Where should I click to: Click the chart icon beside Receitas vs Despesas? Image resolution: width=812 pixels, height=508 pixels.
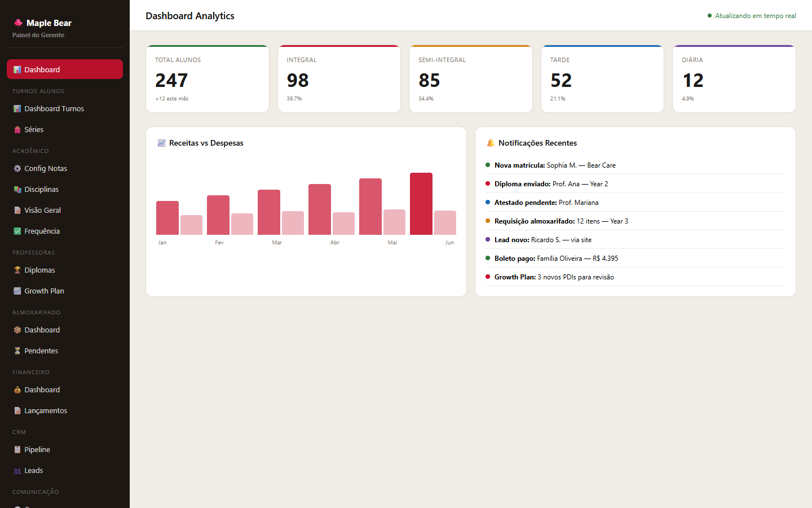pyautogui.click(x=161, y=143)
